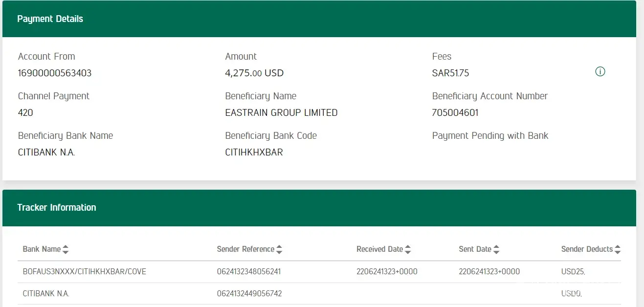This screenshot has width=644, height=307.
Task: Open the BOFAUS3NXXX/CITIHKHXBAR/COVE tracker row
Action: coord(85,272)
